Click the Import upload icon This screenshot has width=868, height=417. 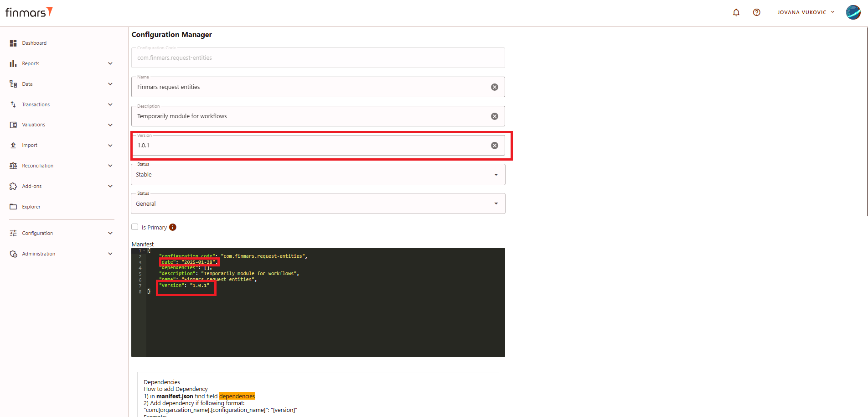coord(13,145)
